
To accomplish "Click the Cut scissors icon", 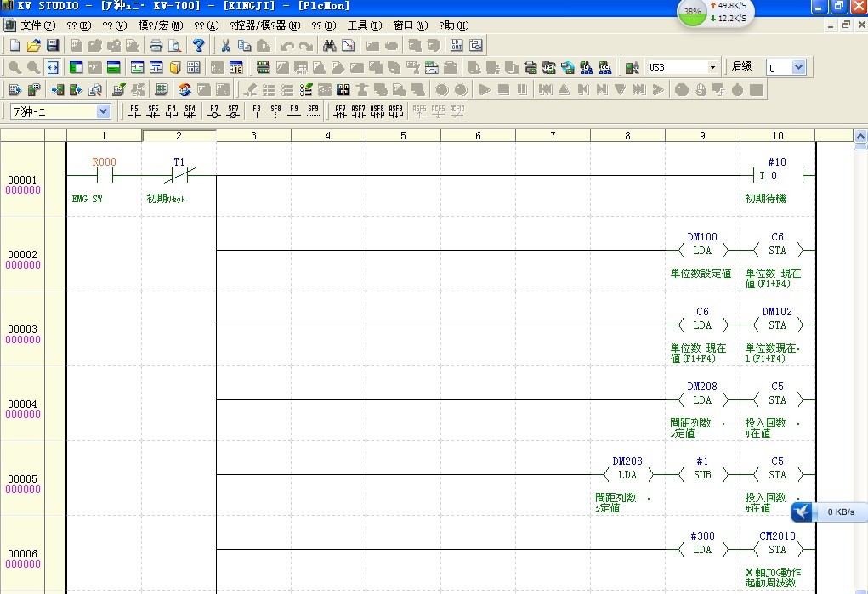I will (226, 45).
